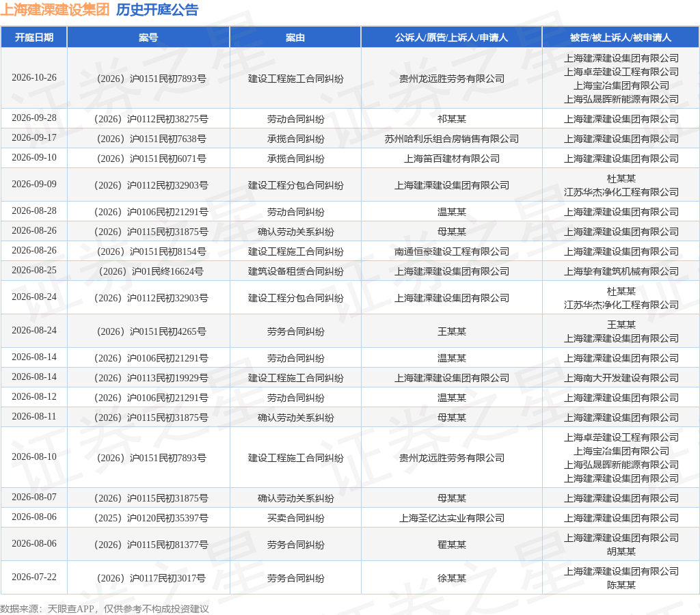Screen dimensions: 700x615
Task: Click the 案号 column header
Action: click(148, 38)
